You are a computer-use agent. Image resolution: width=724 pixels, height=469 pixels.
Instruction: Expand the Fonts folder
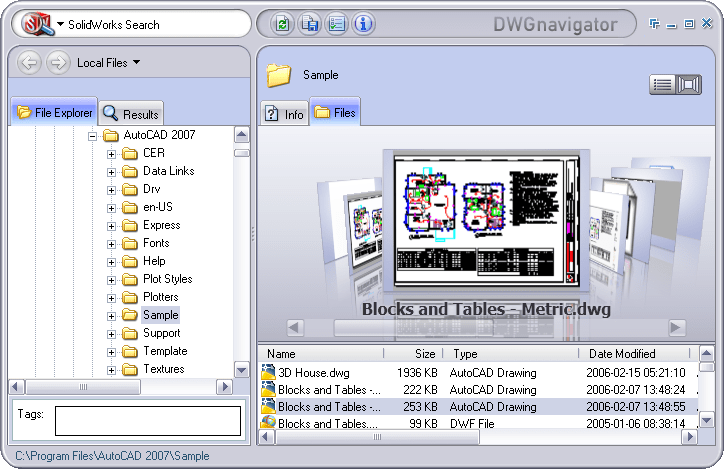pyautogui.click(x=111, y=244)
